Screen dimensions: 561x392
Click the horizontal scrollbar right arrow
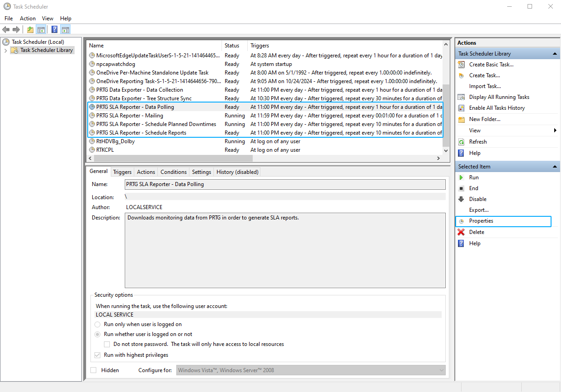tap(438, 159)
